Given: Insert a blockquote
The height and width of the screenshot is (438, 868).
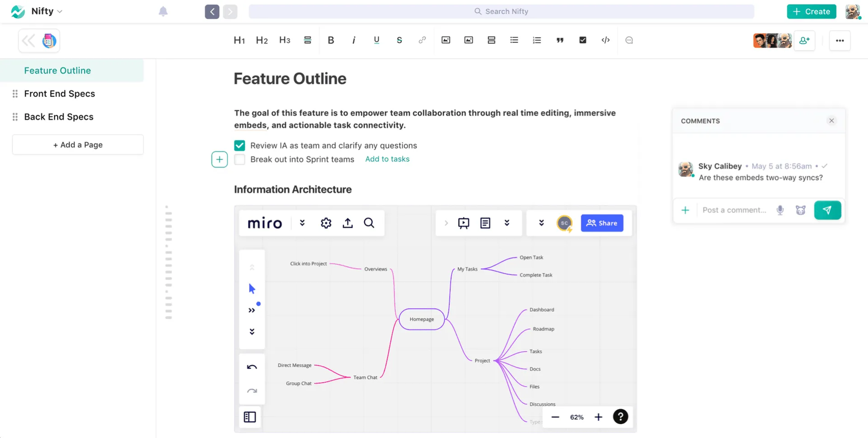Looking at the screenshot, I should [560, 40].
